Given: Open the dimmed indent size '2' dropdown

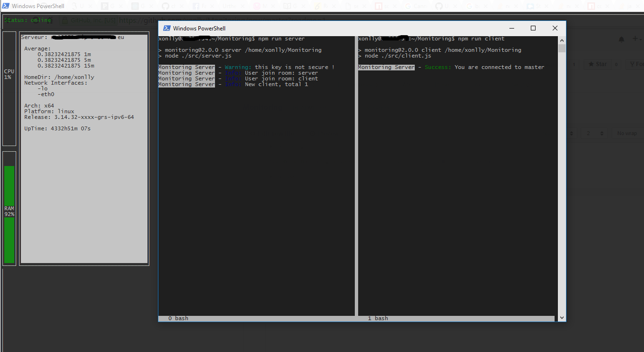Looking at the screenshot, I should 593,133.
